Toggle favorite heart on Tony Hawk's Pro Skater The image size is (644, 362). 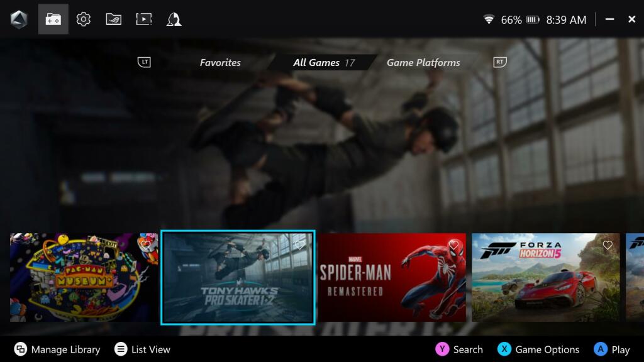[x=300, y=245]
